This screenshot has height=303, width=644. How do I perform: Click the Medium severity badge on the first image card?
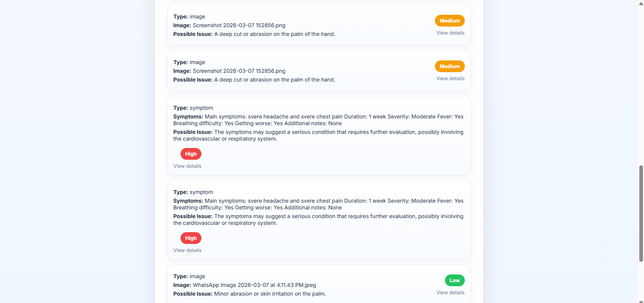coord(450,21)
